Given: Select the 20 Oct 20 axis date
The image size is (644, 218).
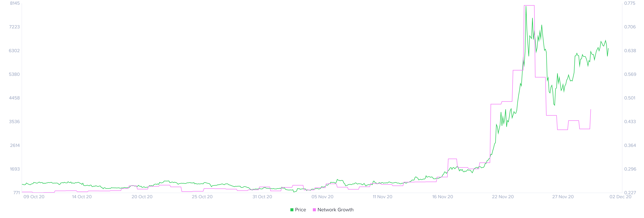Looking at the screenshot, I should [x=142, y=197].
